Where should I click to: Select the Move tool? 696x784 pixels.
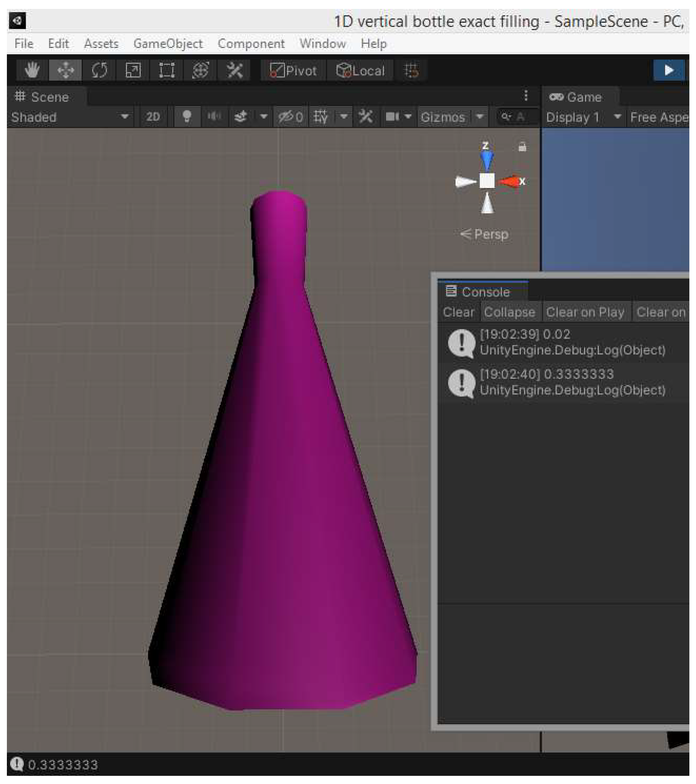66,70
